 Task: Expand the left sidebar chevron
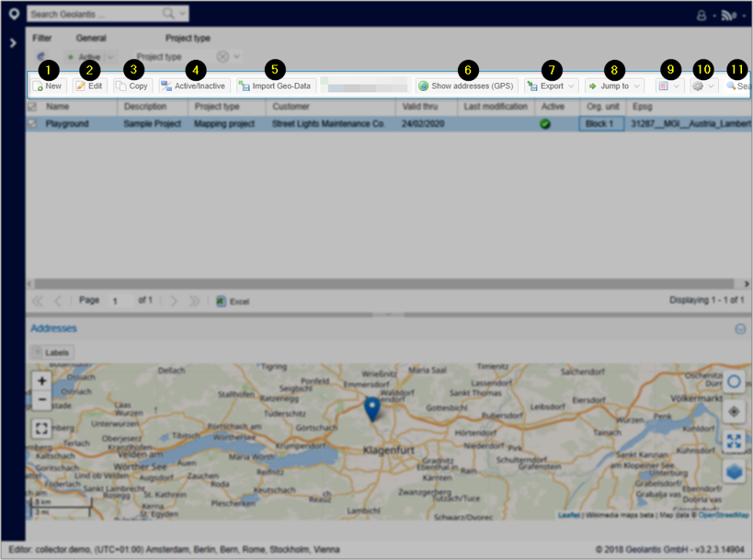(13, 43)
